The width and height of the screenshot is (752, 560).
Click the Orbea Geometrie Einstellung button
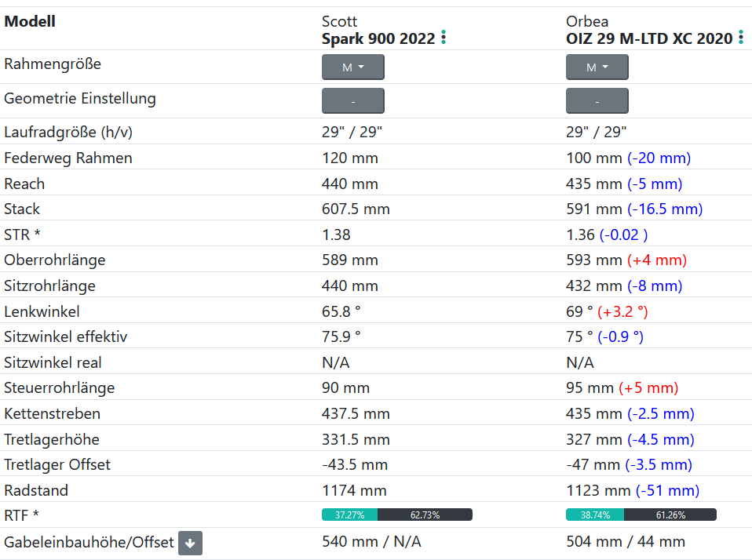[x=597, y=101]
